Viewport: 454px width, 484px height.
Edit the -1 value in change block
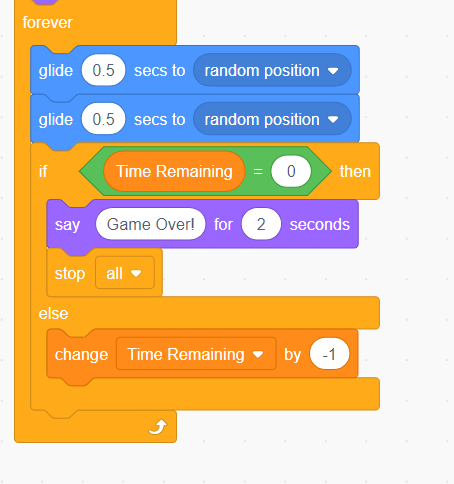329,354
